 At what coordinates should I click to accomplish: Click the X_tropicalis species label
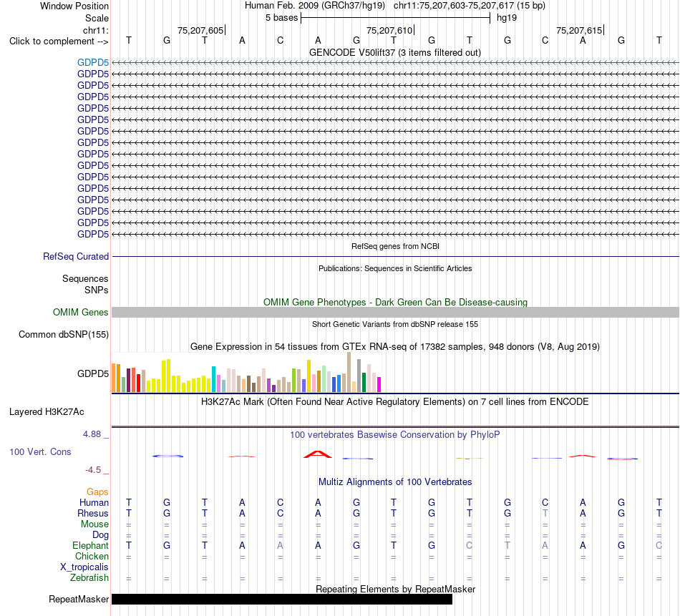pos(84,567)
